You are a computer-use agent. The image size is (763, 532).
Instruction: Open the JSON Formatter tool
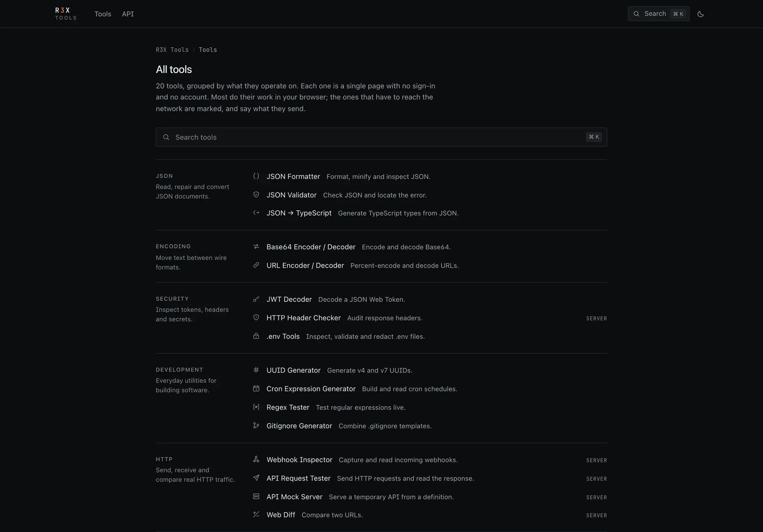click(x=293, y=176)
